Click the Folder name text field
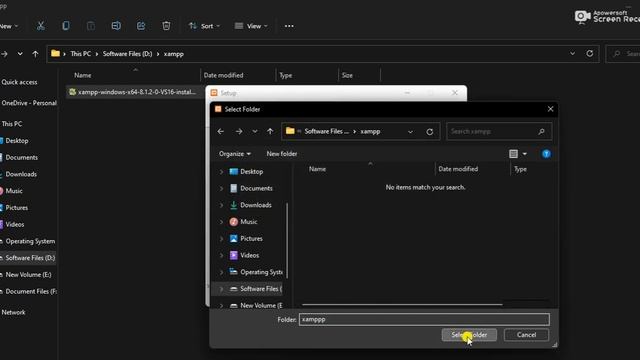Screen dimensions: 640x360 424,319
